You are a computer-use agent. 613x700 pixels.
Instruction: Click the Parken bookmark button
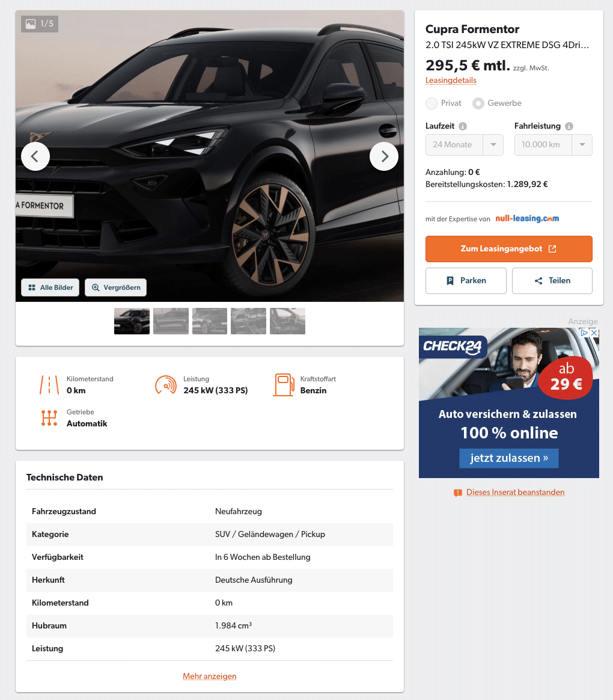pos(466,281)
